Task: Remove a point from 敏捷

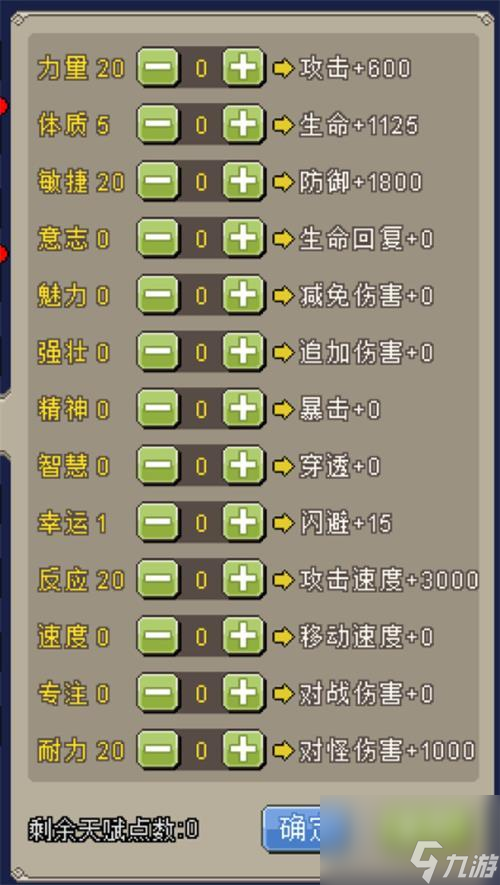Action: (158, 182)
